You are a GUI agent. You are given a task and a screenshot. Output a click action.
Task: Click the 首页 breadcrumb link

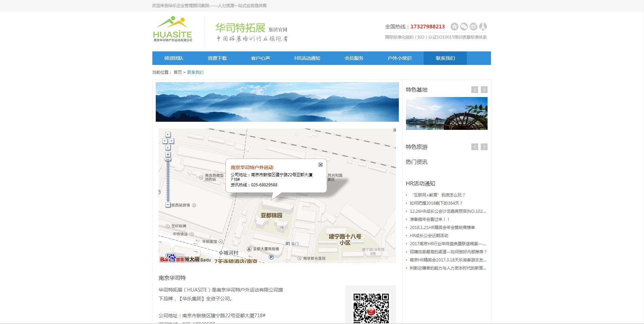pos(178,72)
